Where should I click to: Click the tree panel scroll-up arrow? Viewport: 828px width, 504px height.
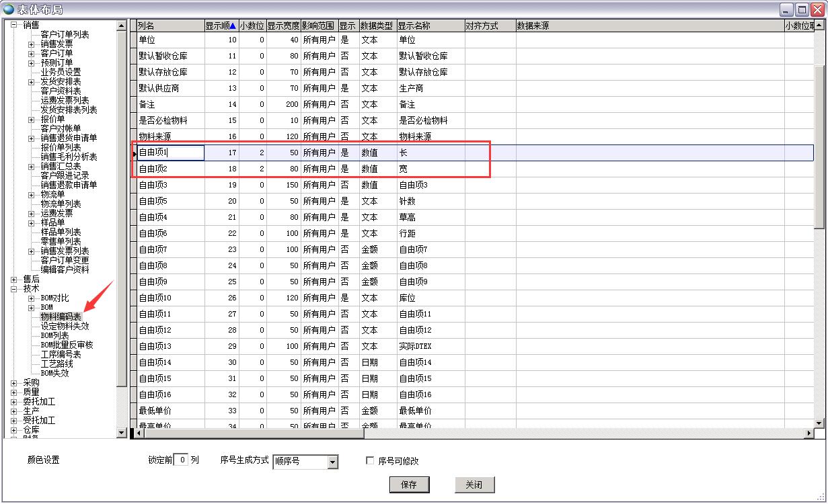[122, 26]
